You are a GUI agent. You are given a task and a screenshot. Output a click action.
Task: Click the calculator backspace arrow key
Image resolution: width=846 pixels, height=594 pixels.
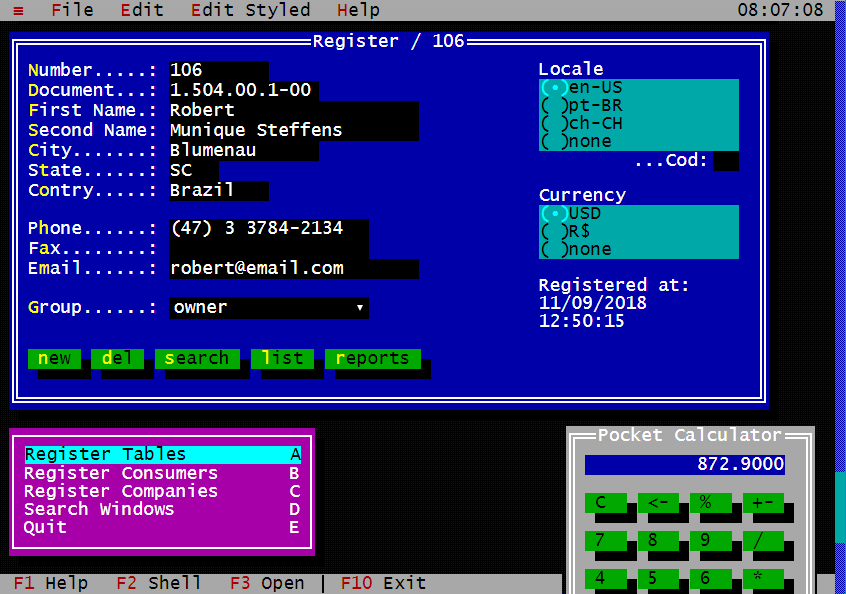[x=658, y=503]
